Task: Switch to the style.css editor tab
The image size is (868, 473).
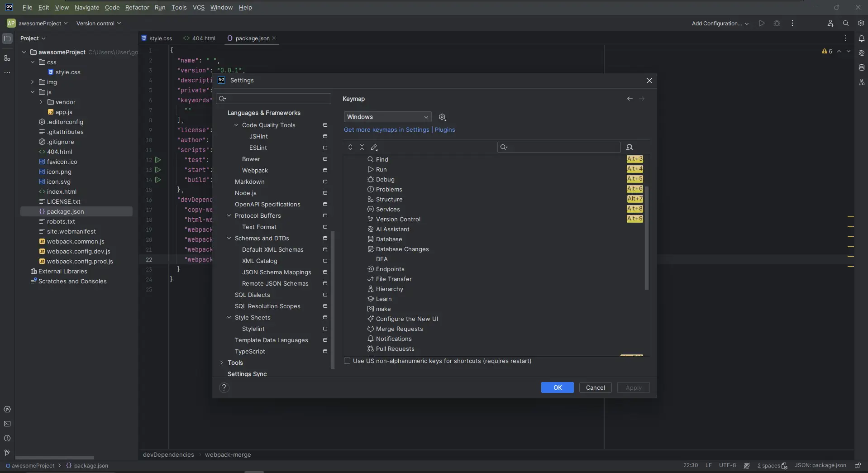Action: pyautogui.click(x=157, y=38)
